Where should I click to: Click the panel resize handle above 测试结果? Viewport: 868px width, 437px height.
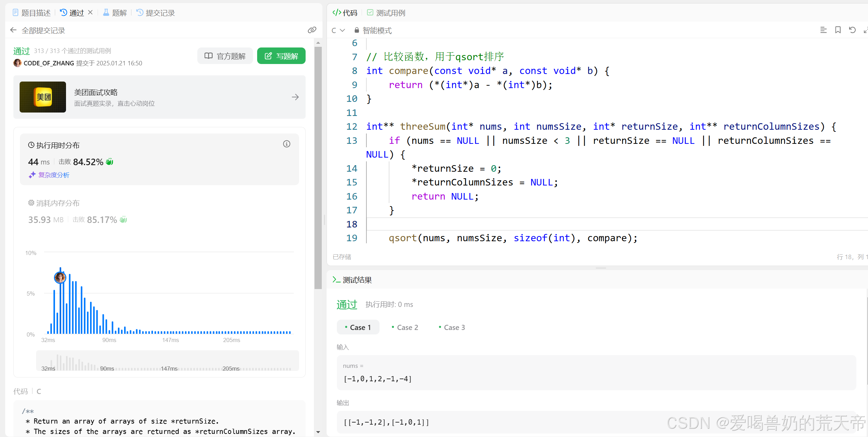[x=601, y=268]
